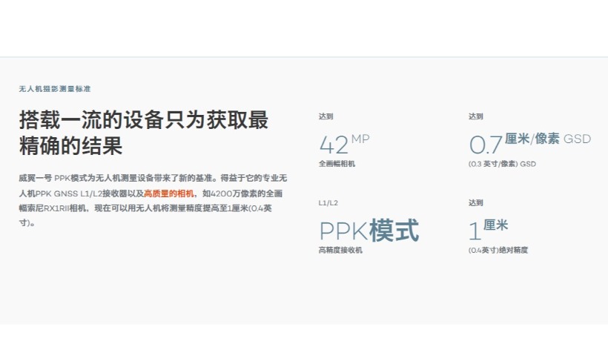Click 达到 label above 0.7 厘米/像素
Image resolution: width=608 pixels, height=364 pixels.
tap(476, 116)
